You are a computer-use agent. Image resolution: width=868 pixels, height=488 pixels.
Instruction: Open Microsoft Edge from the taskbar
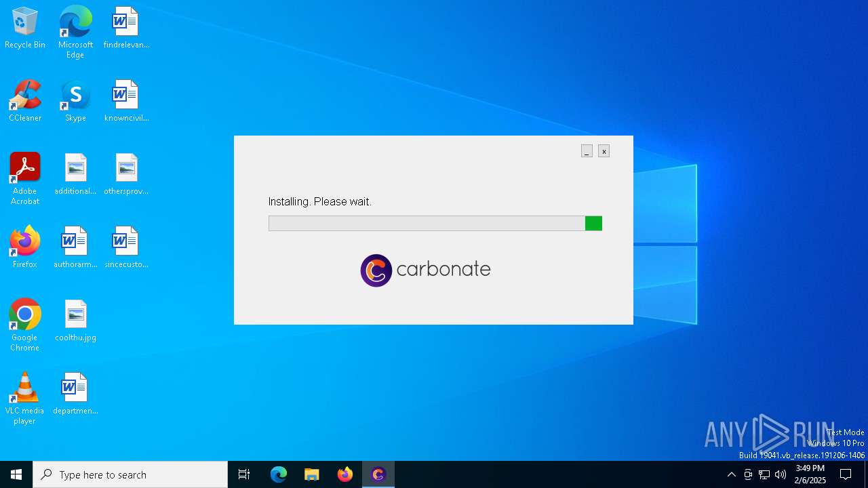click(279, 474)
